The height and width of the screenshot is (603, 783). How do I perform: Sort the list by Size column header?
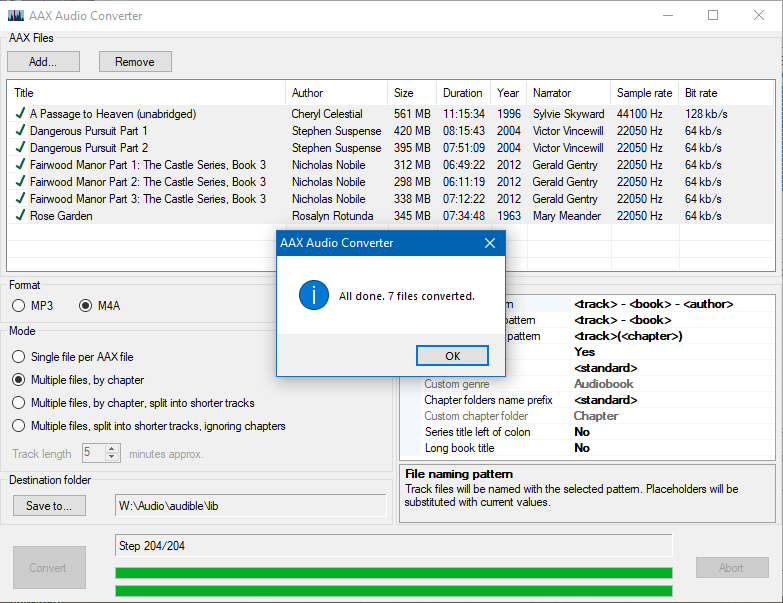pyautogui.click(x=412, y=93)
